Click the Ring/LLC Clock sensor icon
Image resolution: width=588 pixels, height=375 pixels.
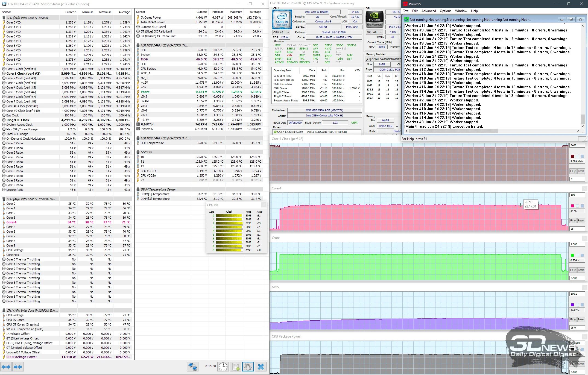click(x=4, y=120)
